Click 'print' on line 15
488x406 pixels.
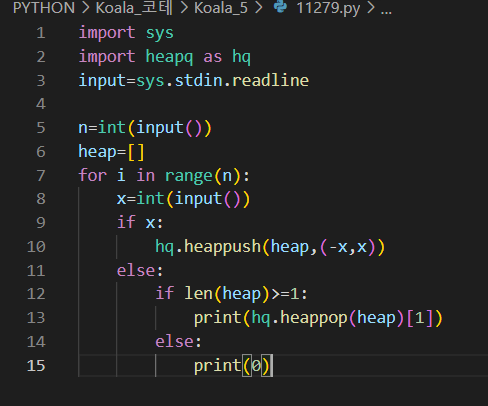tap(218, 366)
